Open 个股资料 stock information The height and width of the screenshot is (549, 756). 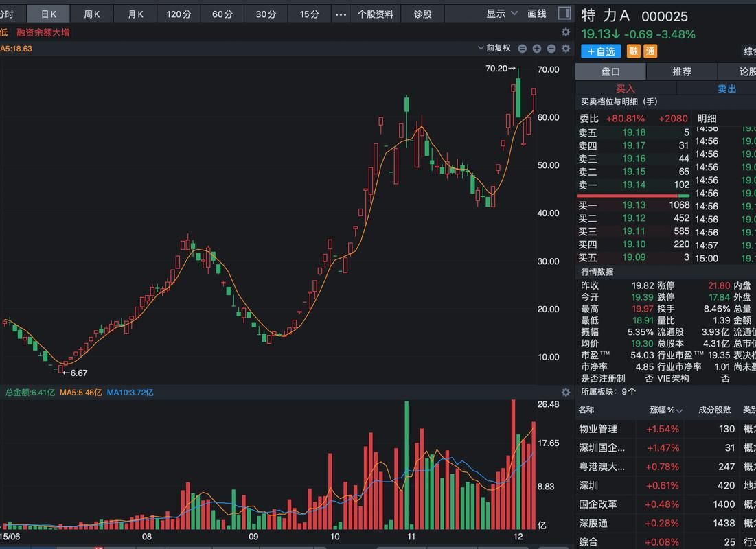pyautogui.click(x=375, y=13)
